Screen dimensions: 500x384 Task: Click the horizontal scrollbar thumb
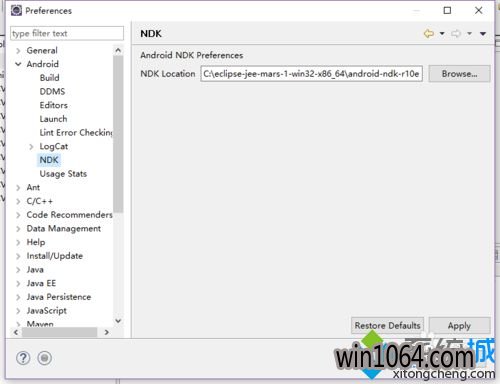60,332
